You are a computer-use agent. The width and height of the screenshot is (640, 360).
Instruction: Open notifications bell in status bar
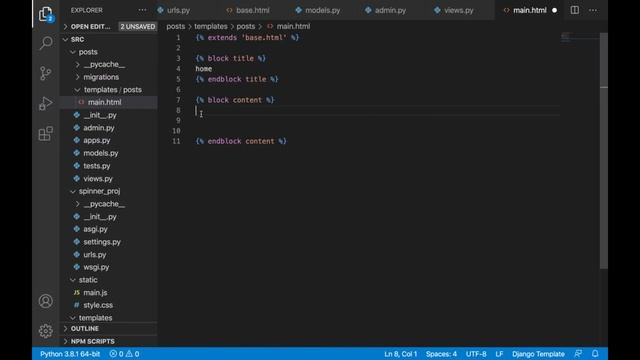coord(595,354)
